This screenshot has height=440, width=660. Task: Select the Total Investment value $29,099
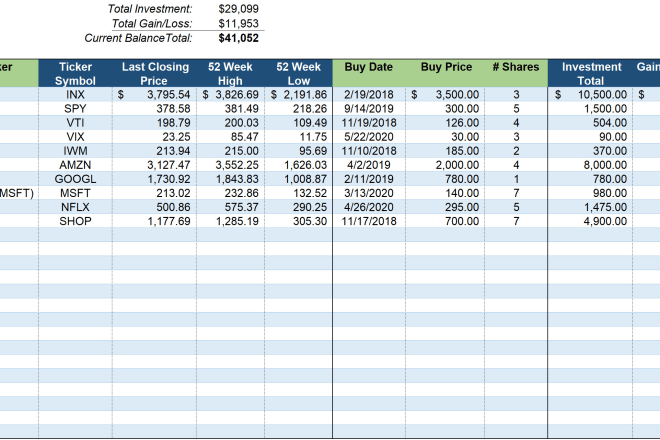tap(238, 9)
